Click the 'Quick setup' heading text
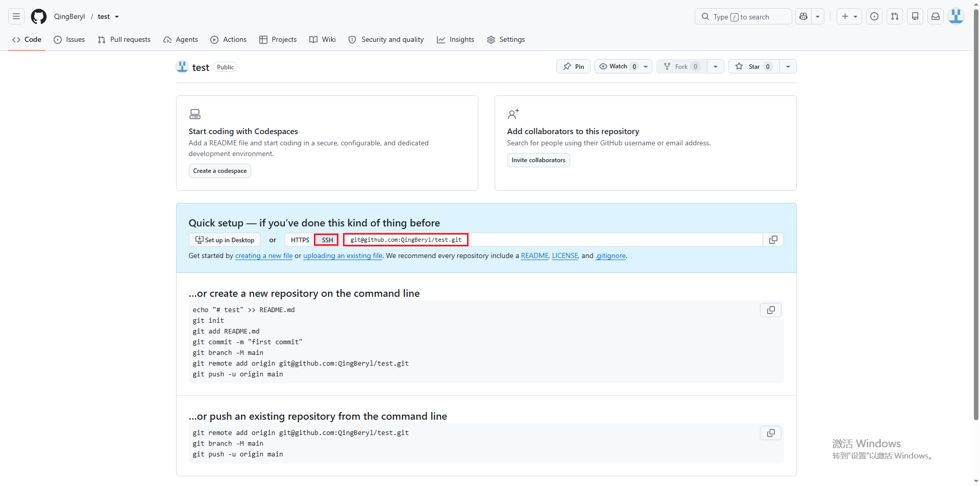The width and height of the screenshot is (980, 486). [314, 223]
